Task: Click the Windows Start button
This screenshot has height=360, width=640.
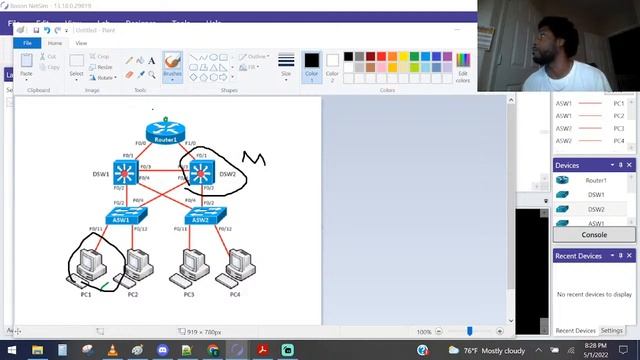Action: 12,350
